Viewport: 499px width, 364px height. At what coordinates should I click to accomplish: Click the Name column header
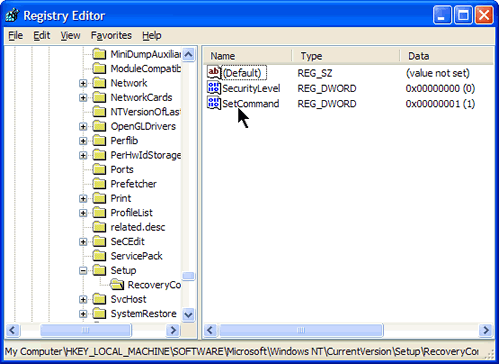(x=248, y=56)
